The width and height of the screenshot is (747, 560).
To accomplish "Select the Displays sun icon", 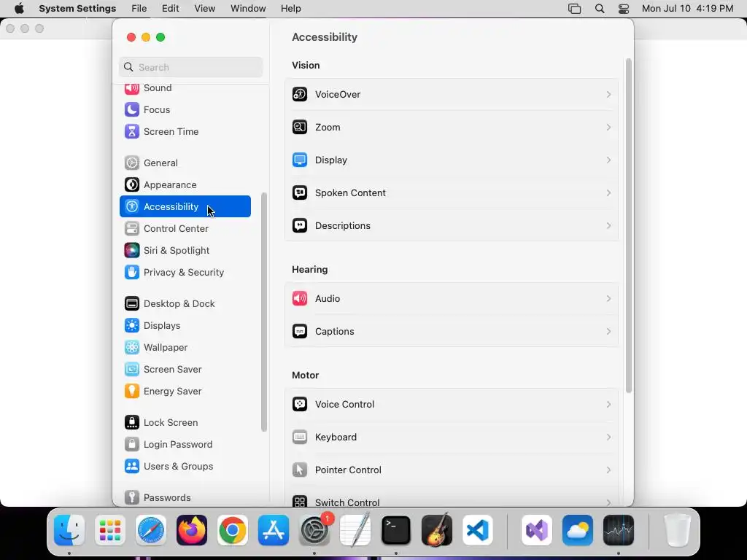I will [x=132, y=326].
